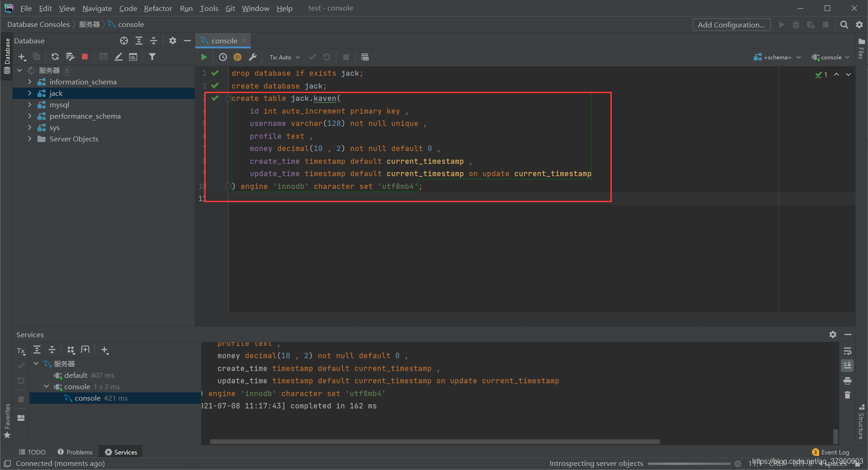Collapse the 服务器 data source node in Database tree
The image size is (868, 470).
(20, 70)
